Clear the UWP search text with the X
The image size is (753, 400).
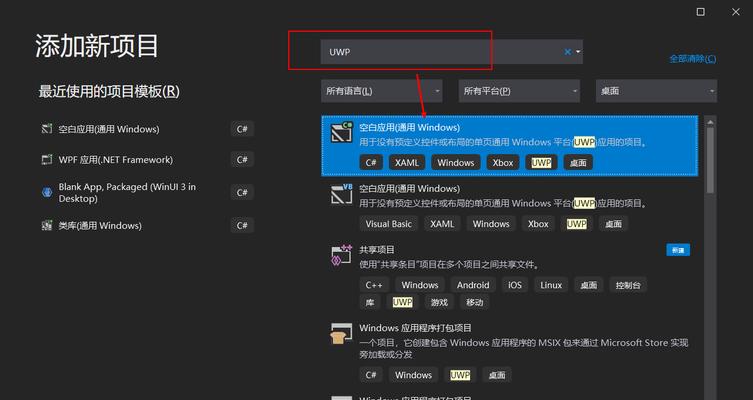tap(568, 52)
